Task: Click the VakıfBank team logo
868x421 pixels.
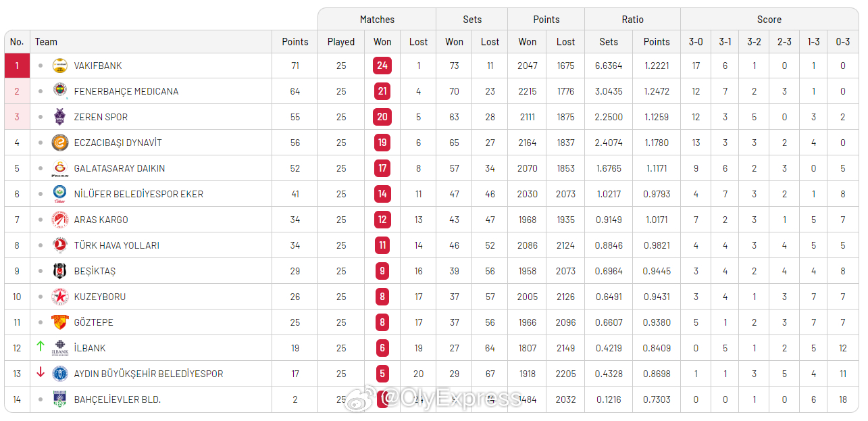Action: click(60, 66)
